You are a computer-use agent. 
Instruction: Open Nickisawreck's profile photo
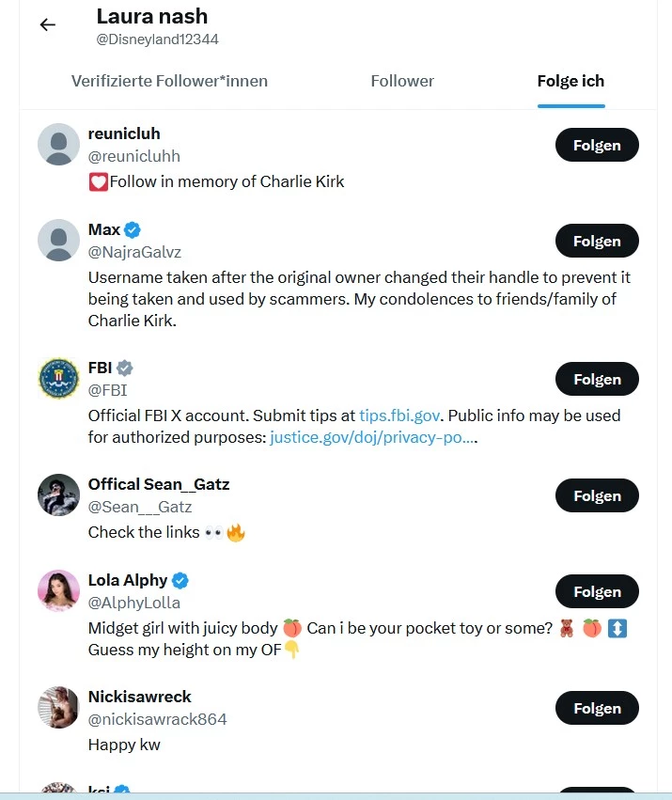pos(58,707)
